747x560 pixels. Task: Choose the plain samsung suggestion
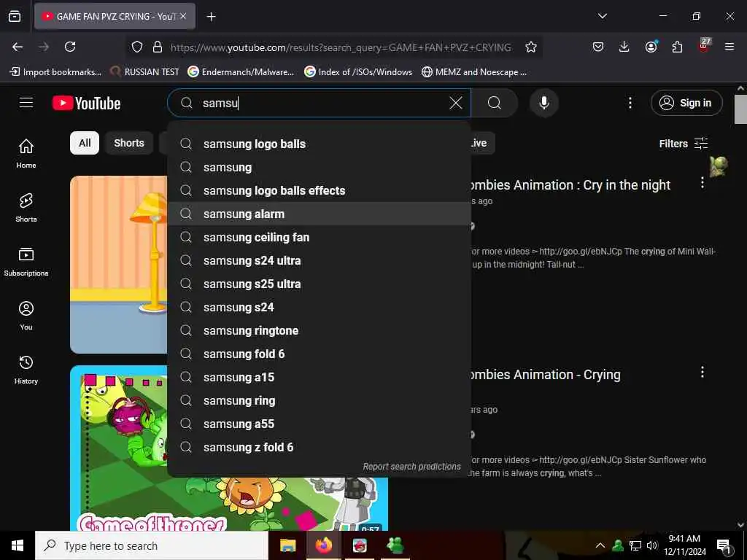pyautogui.click(x=320, y=167)
